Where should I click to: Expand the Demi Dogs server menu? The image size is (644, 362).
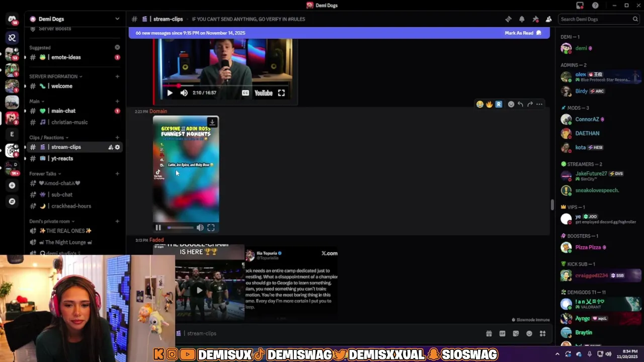coord(117,19)
